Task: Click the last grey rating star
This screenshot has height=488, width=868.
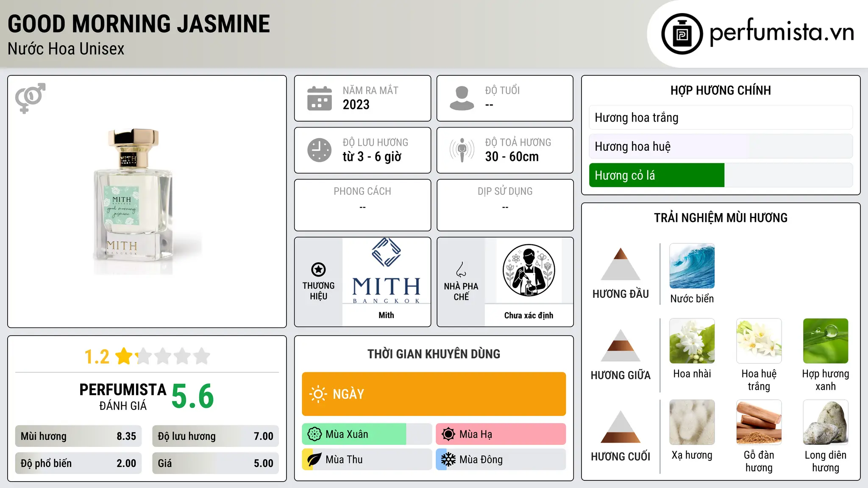Action: tap(202, 356)
